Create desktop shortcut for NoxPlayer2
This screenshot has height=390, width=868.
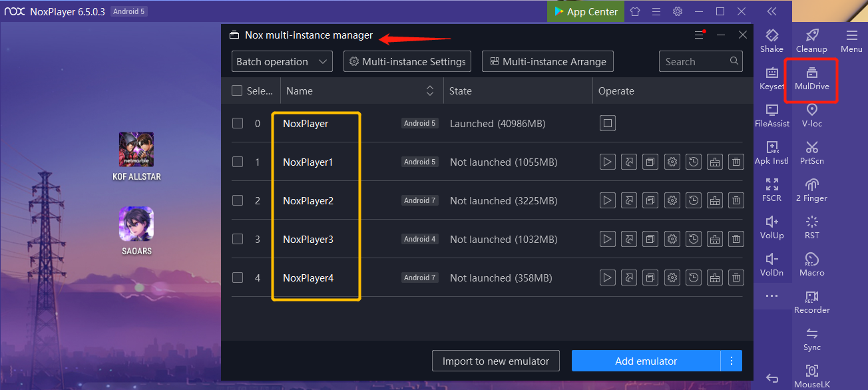(628, 200)
